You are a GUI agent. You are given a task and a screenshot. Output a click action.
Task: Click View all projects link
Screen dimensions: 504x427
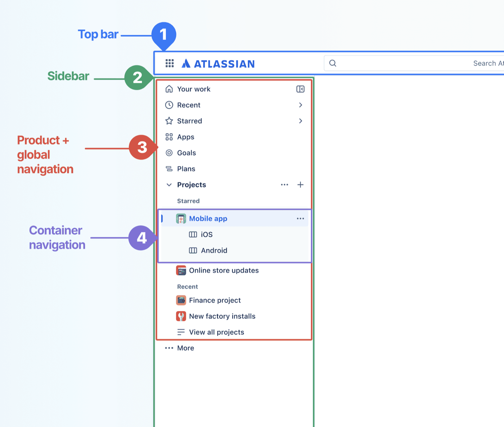pyautogui.click(x=217, y=332)
